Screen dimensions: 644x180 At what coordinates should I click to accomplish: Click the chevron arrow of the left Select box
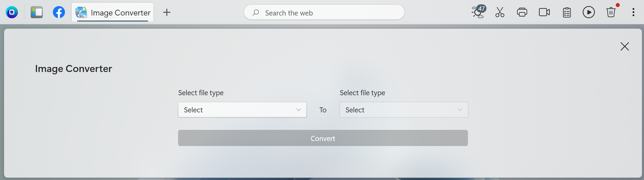click(x=298, y=110)
